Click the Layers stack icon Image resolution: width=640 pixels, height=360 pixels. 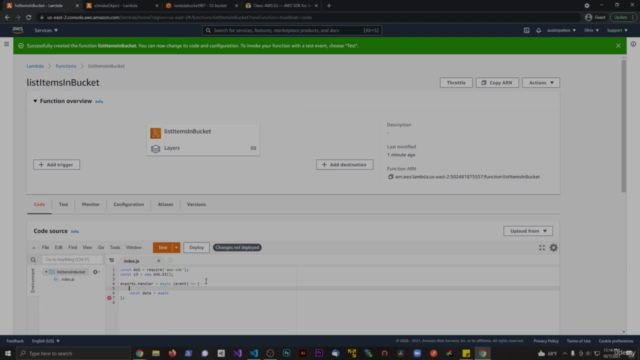(x=156, y=149)
